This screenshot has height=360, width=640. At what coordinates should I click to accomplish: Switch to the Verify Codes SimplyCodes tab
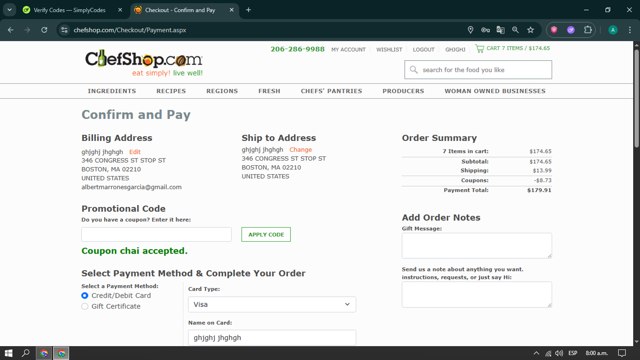coord(69,10)
